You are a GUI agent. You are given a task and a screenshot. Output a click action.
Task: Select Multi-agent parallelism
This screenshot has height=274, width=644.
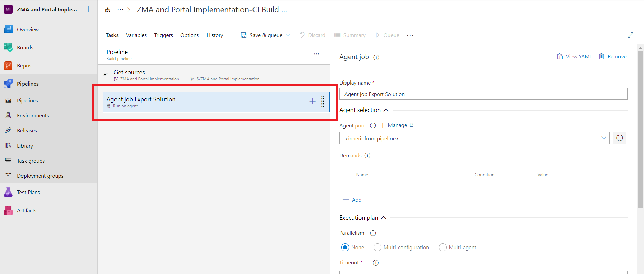pos(443,248)
